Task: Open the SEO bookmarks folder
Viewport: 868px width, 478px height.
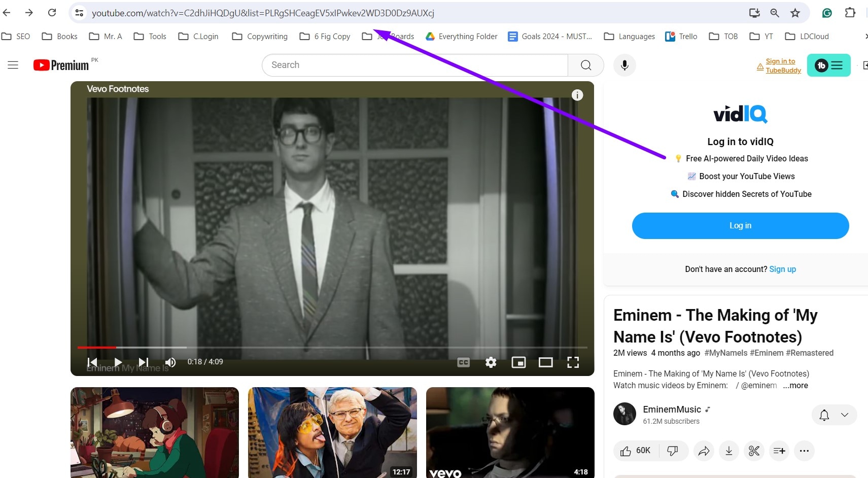Action: 16,37
